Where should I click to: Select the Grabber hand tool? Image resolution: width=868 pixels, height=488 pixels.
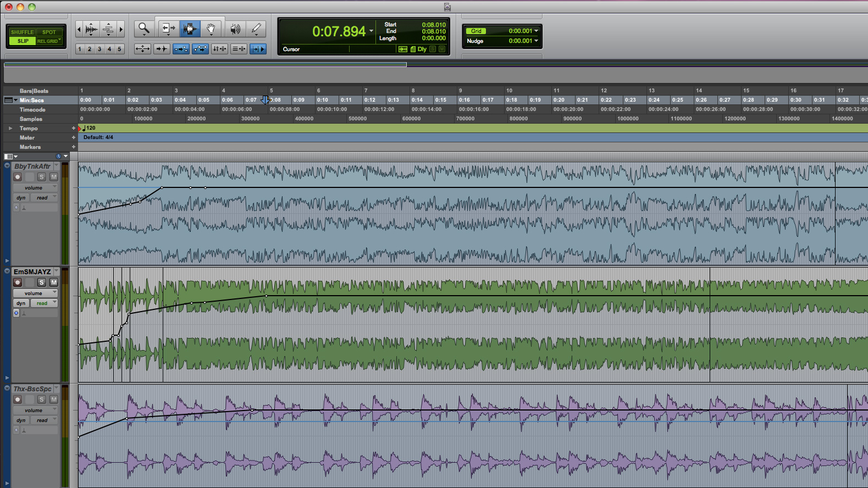coord(211,29)
